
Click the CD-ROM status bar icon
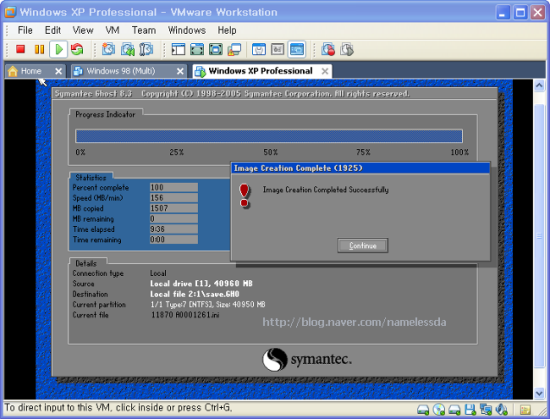(438, 410)
